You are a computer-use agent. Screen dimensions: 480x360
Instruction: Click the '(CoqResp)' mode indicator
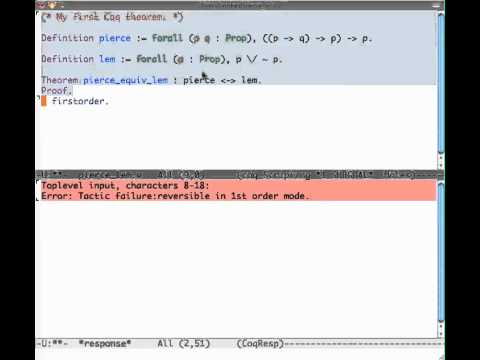pyautogui.click(x=260, y=343)
